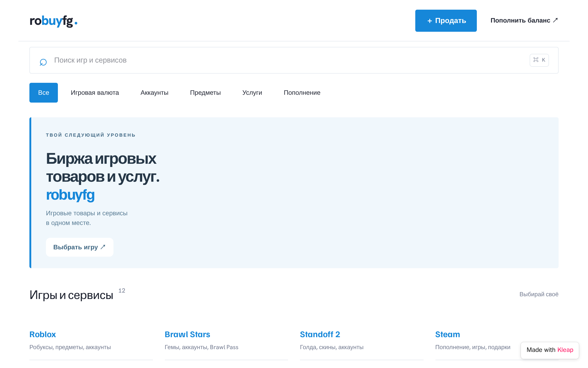Click Пополнение, игры, подарки description

(473, 347)
